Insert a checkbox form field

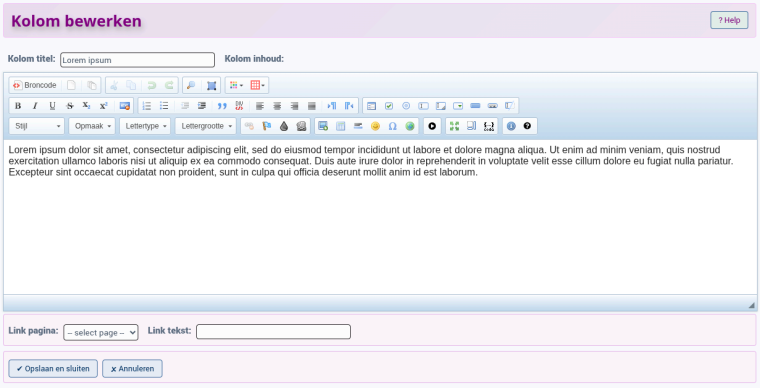click(x=389, y=106)
